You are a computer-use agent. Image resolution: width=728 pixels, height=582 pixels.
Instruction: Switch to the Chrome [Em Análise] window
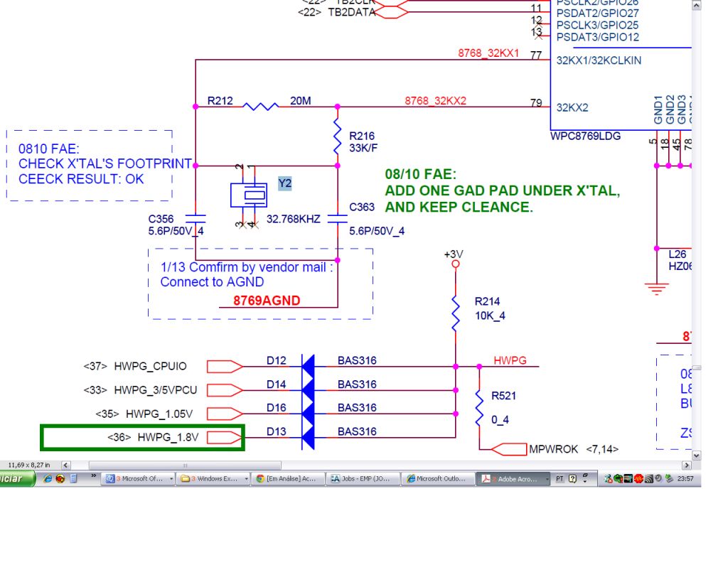point(287,479)
